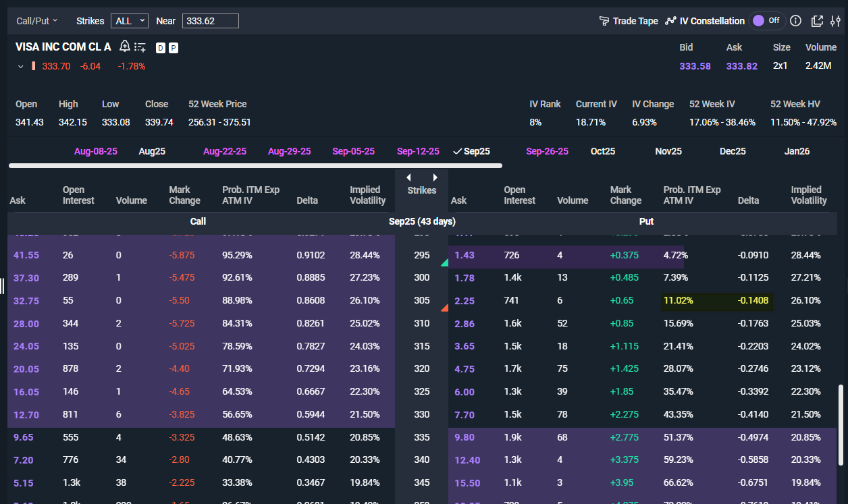
Task: Click the highlighted put probability 11.02%
Action: pos(679,300)
